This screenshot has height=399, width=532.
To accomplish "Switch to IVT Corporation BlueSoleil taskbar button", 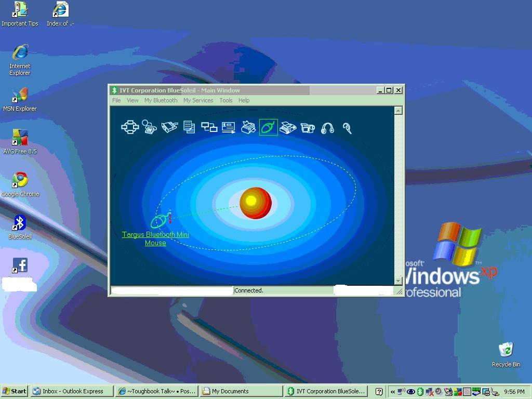I will pyautogui.click(x=326, y=391).
